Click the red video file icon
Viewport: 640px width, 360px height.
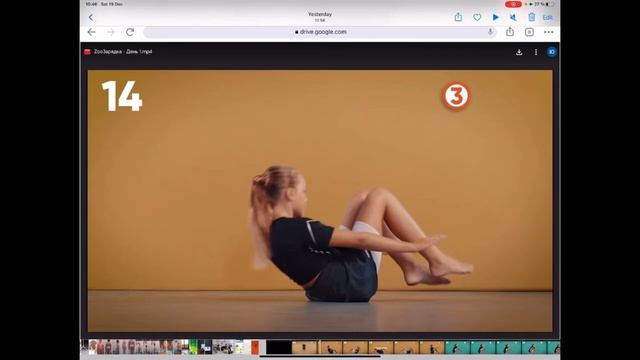[x=87, y=52]
